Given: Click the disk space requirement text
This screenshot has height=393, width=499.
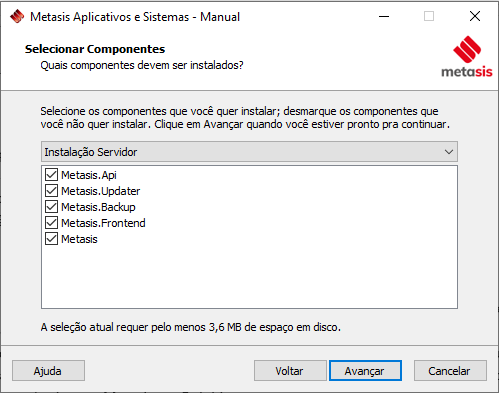Looking at the screenshot, I should [x=191, y=327].
